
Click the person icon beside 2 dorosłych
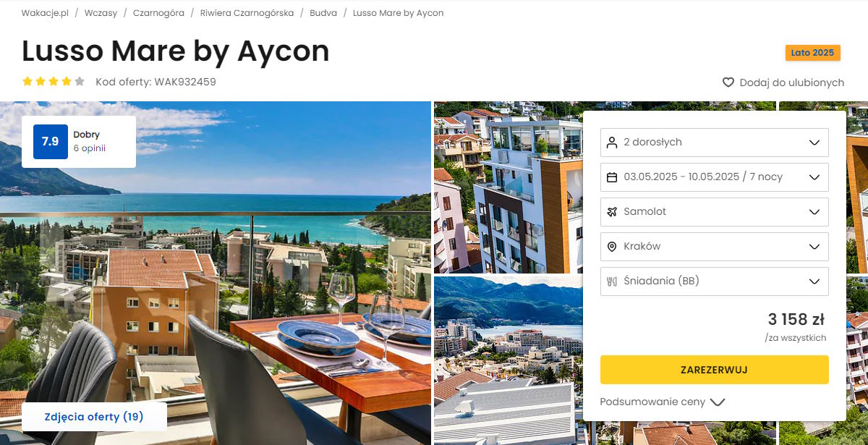612,143
